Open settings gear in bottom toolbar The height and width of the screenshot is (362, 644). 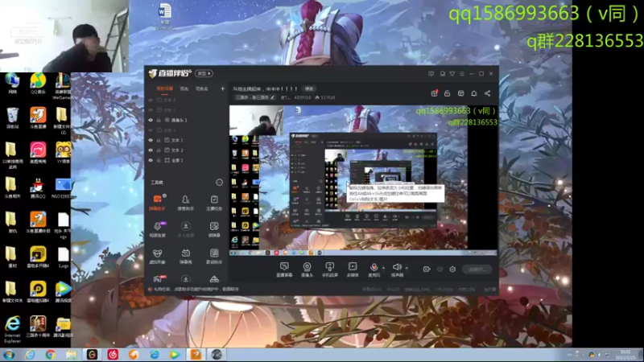coord(452,269)
